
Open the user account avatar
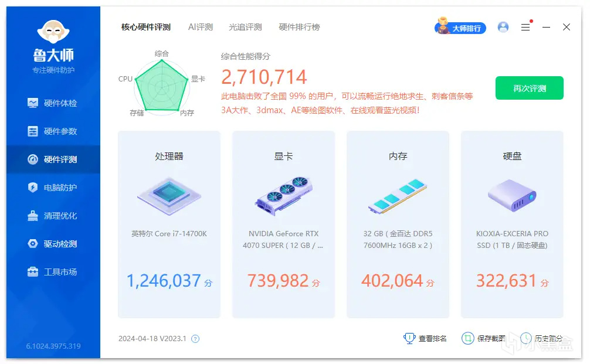[503, 27]
